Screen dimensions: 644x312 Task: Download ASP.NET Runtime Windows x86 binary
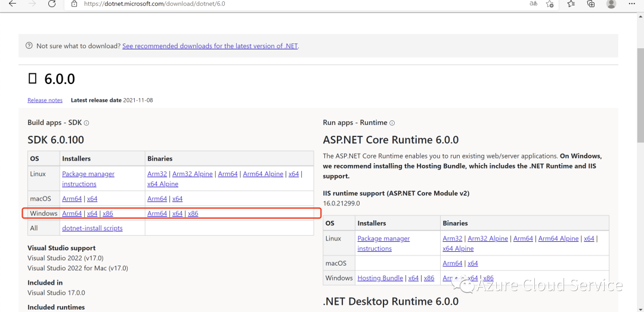tap(488, 278)
